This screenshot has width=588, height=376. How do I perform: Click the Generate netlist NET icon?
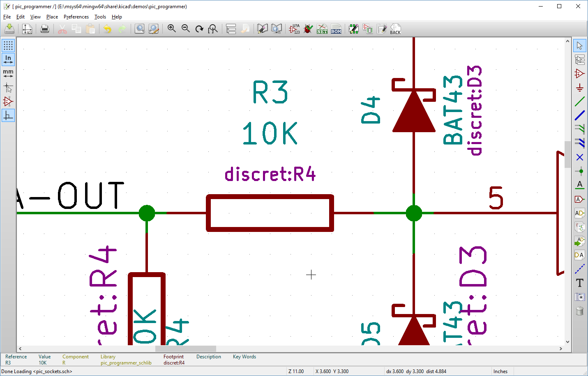tap(322, 29)
